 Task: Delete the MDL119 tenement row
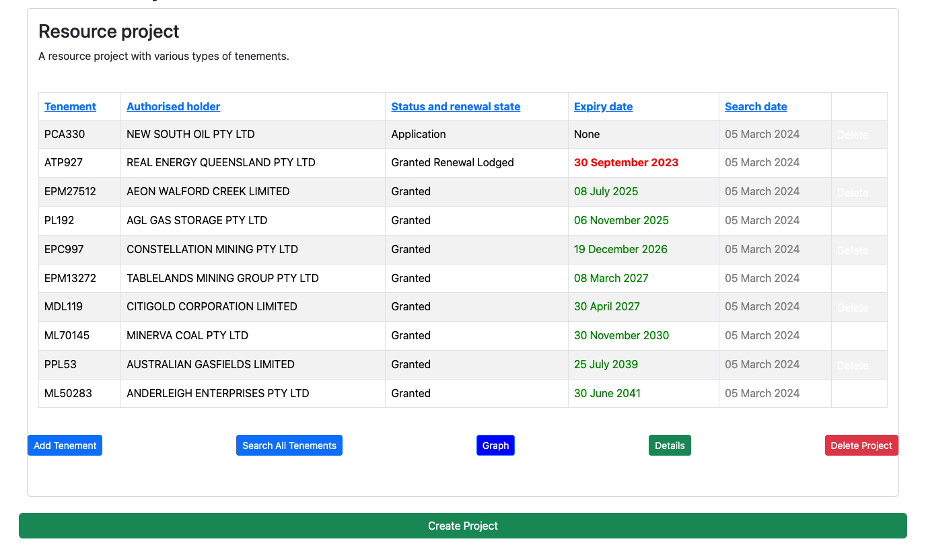pos(853,308)
